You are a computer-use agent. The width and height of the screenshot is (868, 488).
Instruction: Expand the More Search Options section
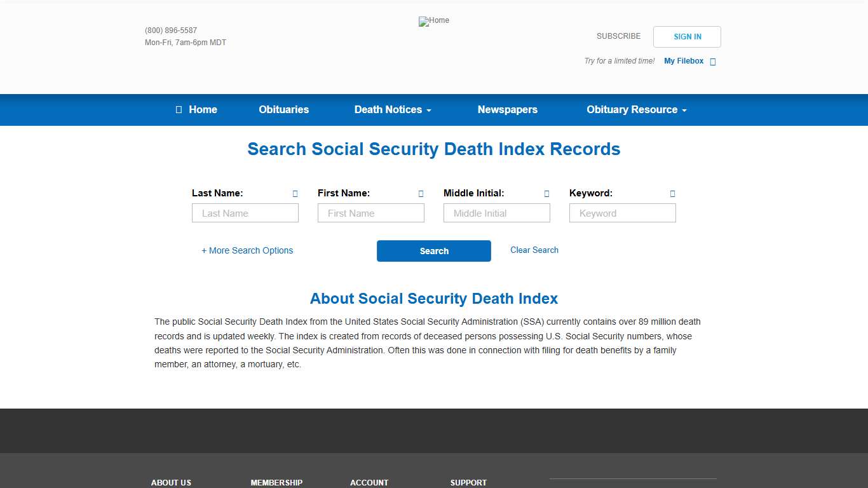(247, 250)
